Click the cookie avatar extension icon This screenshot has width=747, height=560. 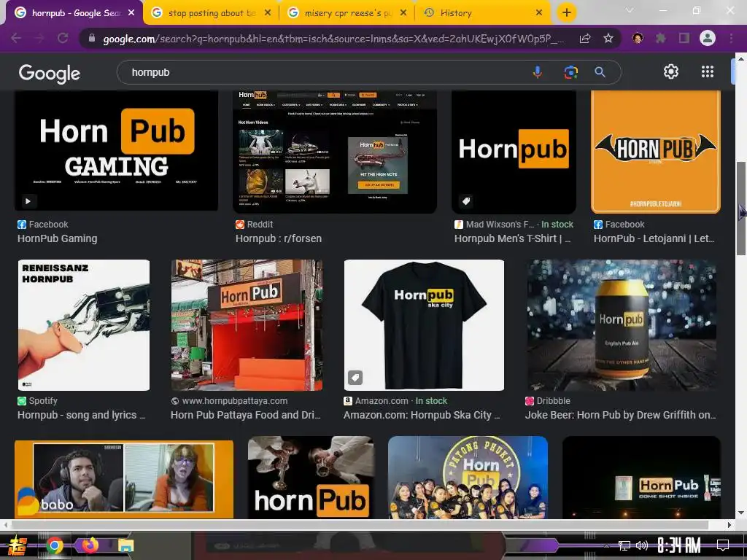pos(638,38)
